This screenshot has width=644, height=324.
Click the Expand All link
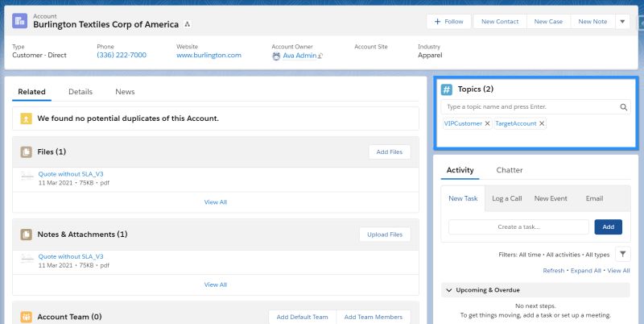tap(586, 271)
